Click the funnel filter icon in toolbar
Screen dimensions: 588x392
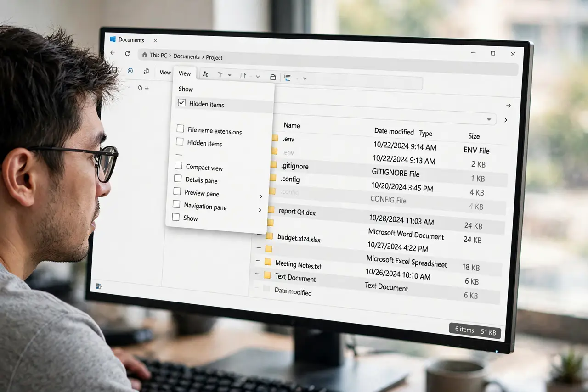(220, 75)
